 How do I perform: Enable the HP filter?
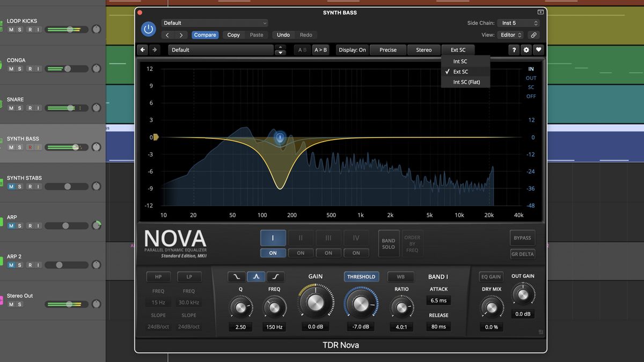(x=158, y=277)
